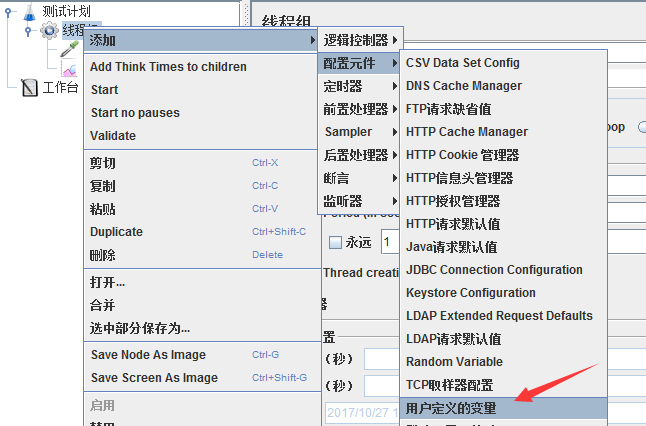
Task: Select Random Variable
Action: tap(503, 362)
